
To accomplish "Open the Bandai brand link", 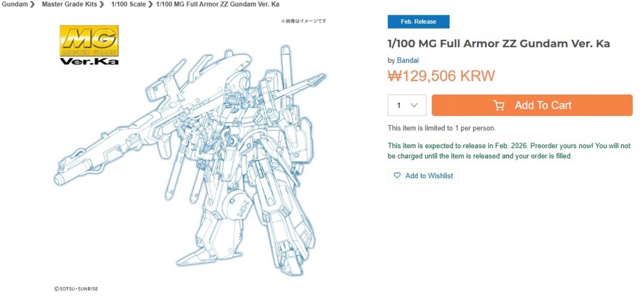I will tap(407, 60).
